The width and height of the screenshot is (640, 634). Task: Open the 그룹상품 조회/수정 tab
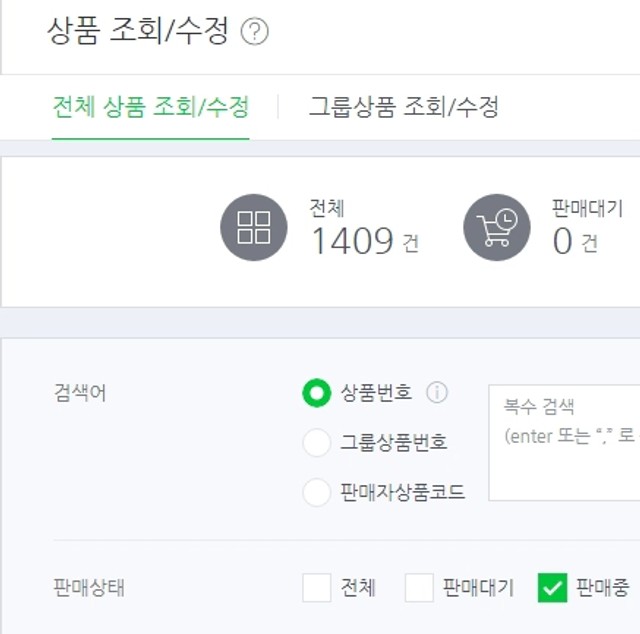coord(403,107)
